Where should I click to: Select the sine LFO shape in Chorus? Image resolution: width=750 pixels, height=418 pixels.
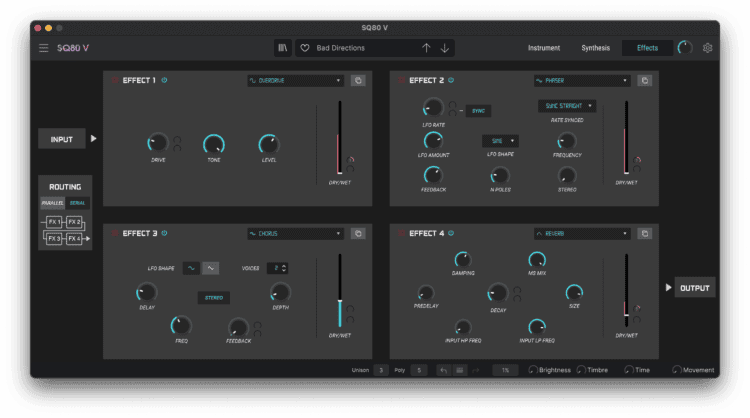(191, 268)
